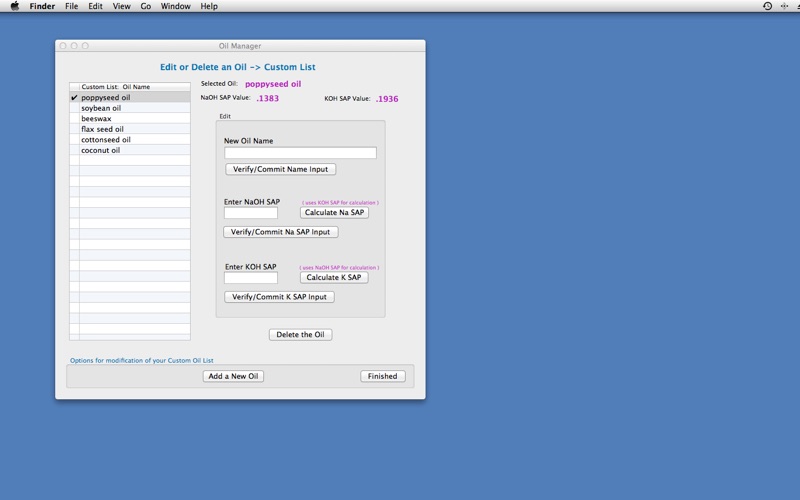Screen dimensions: 800x500
Task: Click the New Oil Name field
Action: tap(301, 153)
